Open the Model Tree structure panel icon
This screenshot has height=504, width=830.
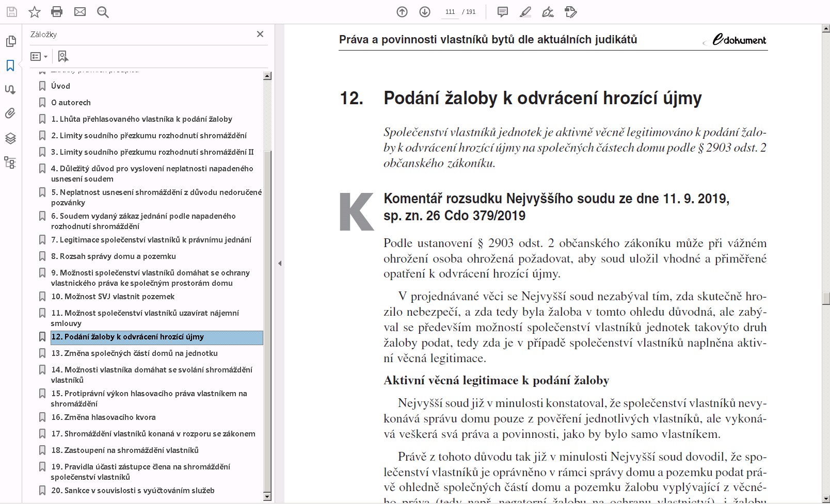[10, 162]
